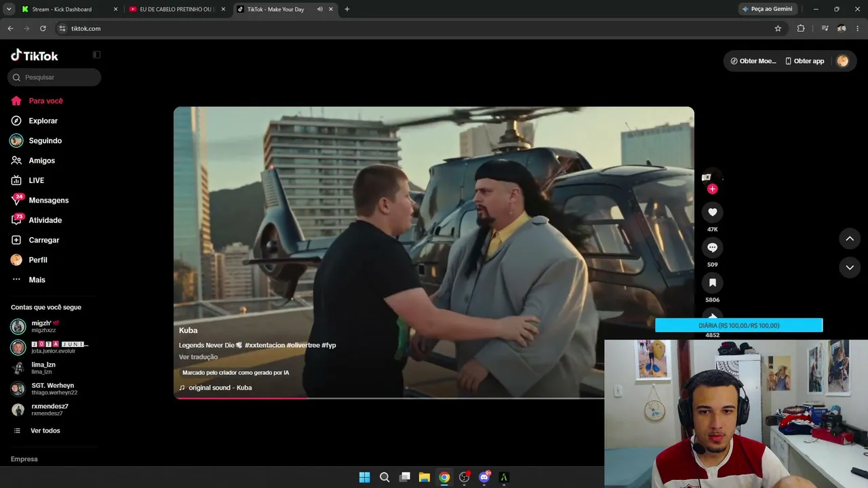The image size is (868, 488).
Task: Open Perfil page
Action: (x=37, y=260)
